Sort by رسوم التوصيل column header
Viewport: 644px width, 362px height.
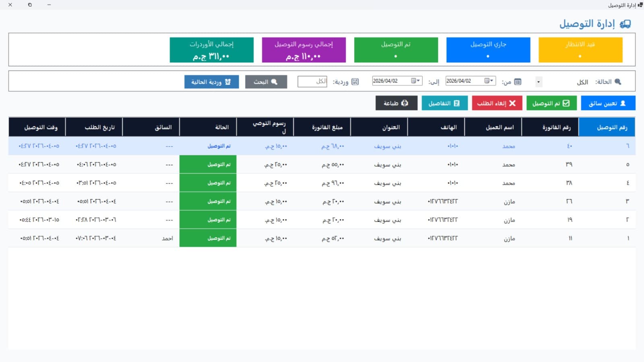pyautogui.click(x=265, y=127)
